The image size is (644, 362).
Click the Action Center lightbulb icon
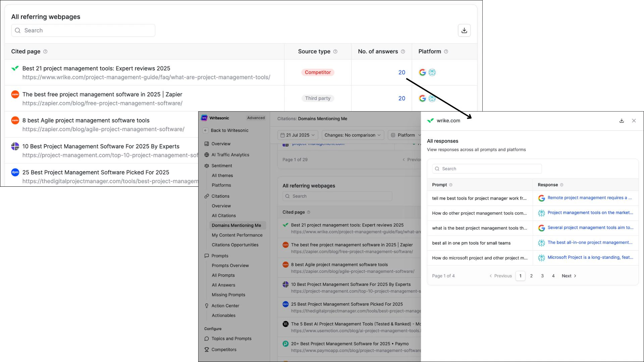207,306
